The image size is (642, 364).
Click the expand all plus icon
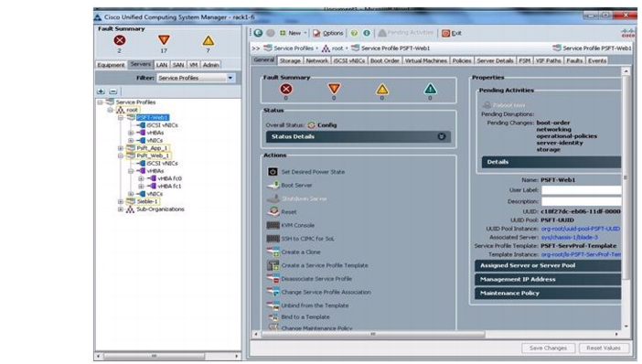pyautogui.click(x=101, y=91)
